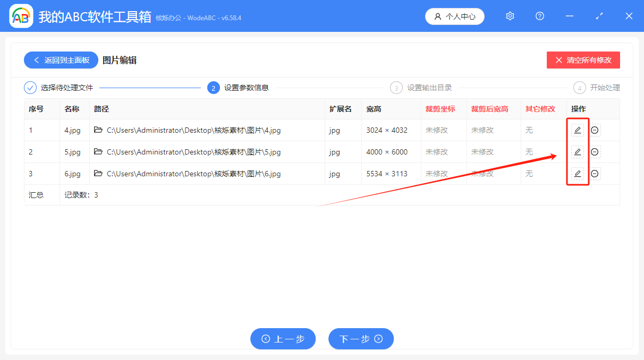Go back with 返回到主面板 button
Image resolution: width=644 pixels, height=360 pixels.
click(61, 60)
